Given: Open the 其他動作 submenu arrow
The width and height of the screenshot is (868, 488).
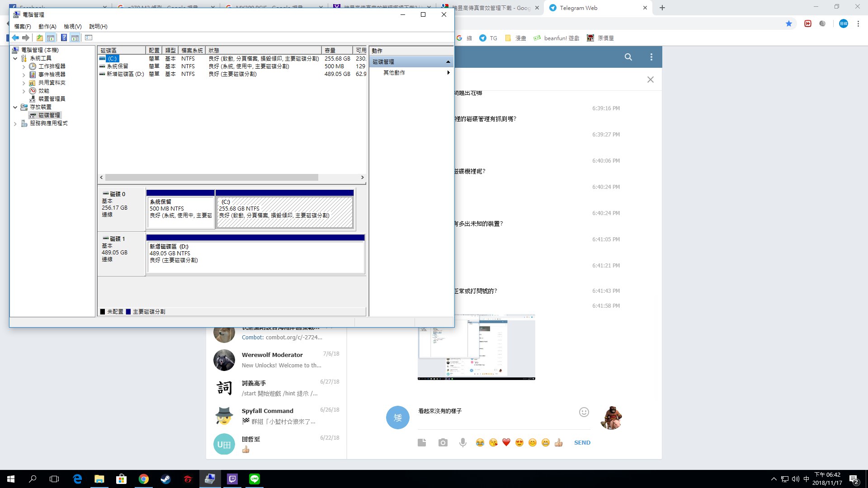Looking at the screenshot, I should pos(448,73).
